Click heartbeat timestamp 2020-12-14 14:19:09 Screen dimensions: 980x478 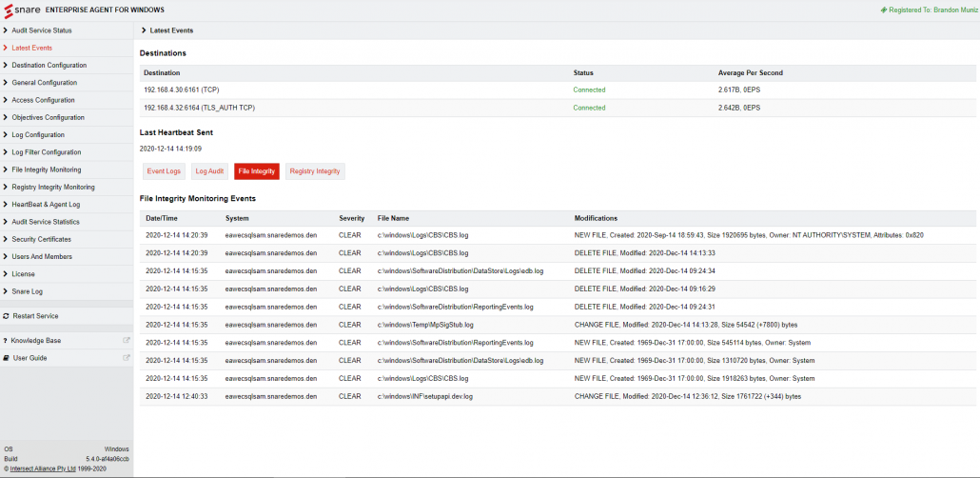[x=170, y=149]
